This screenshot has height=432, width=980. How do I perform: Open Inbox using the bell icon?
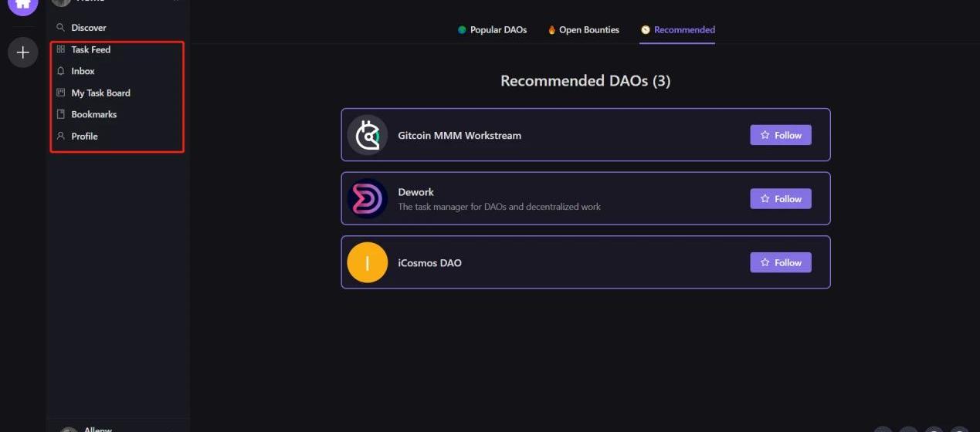click(60, 71)
